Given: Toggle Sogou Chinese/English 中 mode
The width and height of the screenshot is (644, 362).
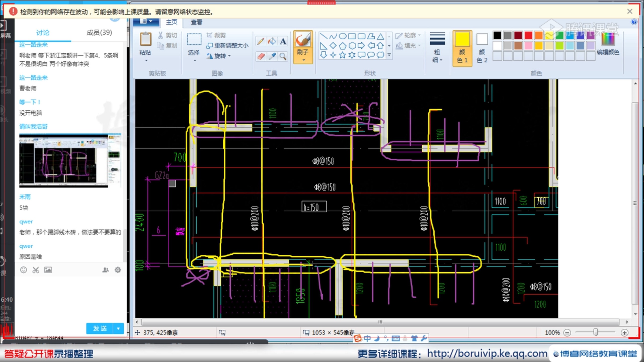Looking at the screenshot, I should pyautogui.click(x=367, y=338).
